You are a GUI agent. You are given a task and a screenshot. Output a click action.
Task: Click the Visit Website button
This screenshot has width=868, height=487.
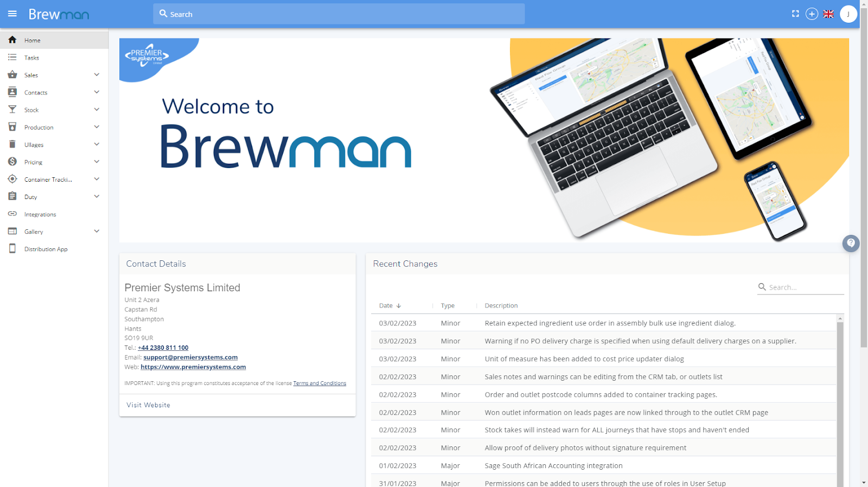tap(148, 405)
